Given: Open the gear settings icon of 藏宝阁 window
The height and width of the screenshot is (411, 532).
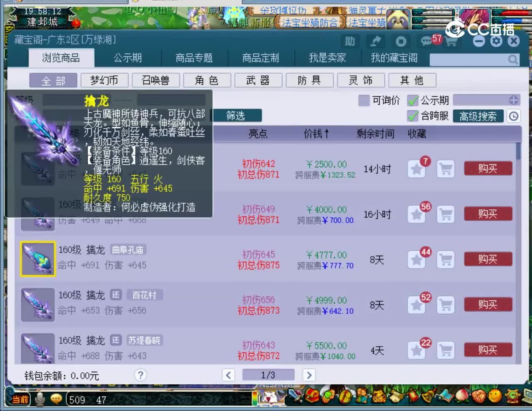Looking at the screenshot, I should pos(496,41).
